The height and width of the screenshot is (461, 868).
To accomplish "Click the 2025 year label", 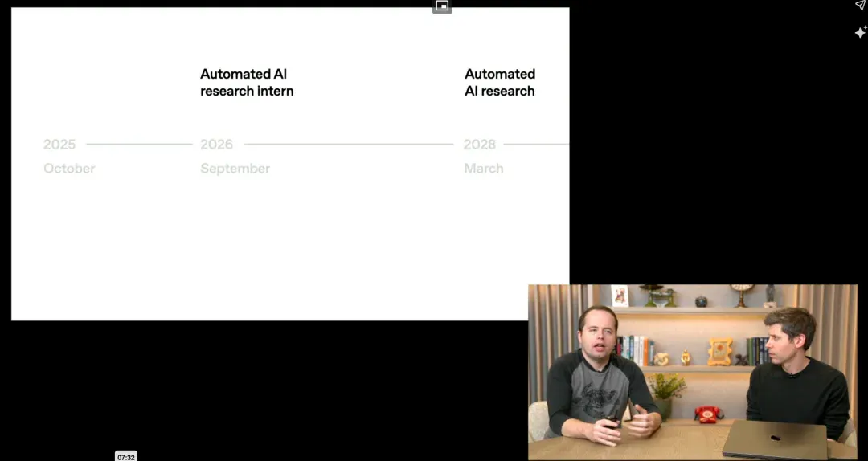I will [59, 145].
